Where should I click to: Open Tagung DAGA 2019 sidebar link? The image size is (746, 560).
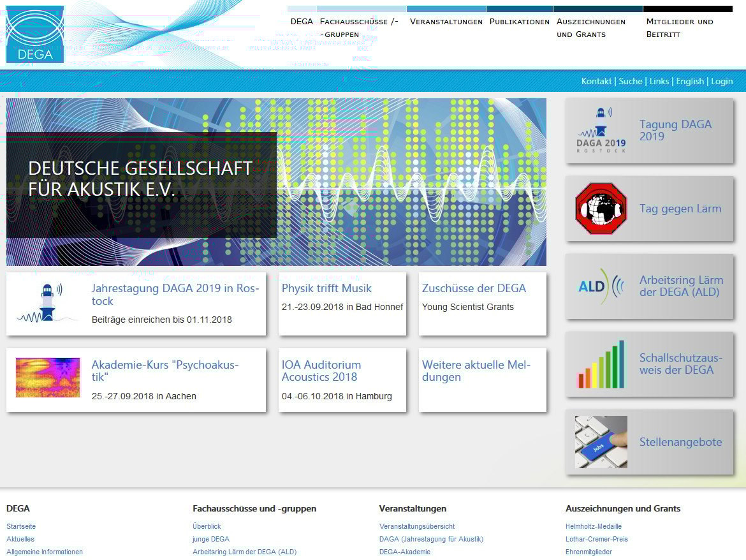(x=675, y=130)
